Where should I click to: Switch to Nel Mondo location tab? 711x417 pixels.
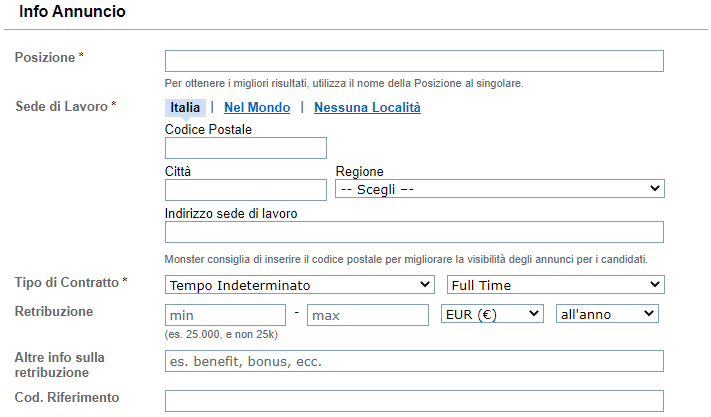tap(257, 107)
